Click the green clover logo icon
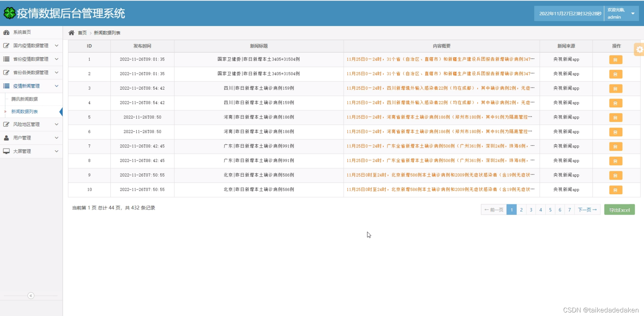 click(10, 13)
